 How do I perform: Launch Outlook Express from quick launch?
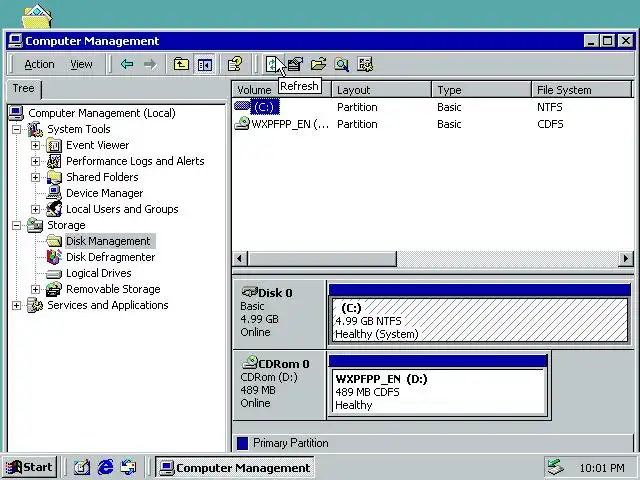point(128,467)
